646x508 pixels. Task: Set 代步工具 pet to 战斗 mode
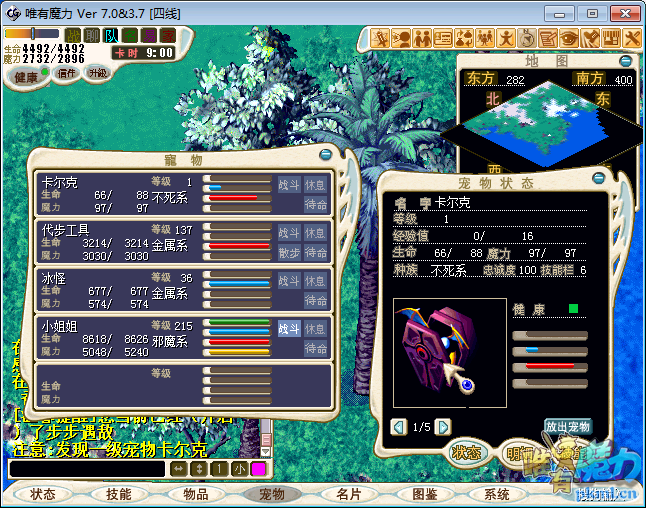pos(289,233)
